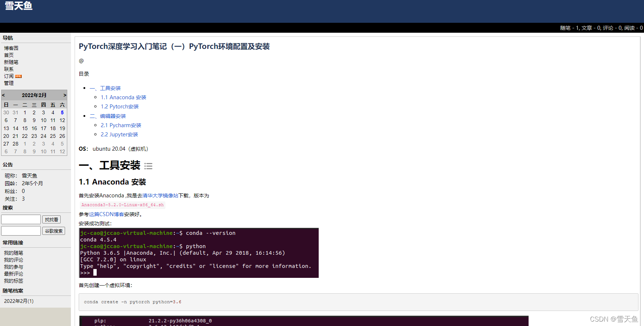644x326 pixels.
Task: Open 我的评论 link
Action: point(14,260)
